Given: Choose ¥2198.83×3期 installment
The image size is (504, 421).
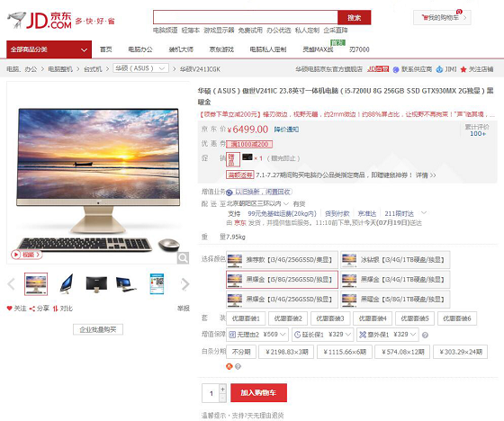Looking at the screenshot, I should (286, 352).
